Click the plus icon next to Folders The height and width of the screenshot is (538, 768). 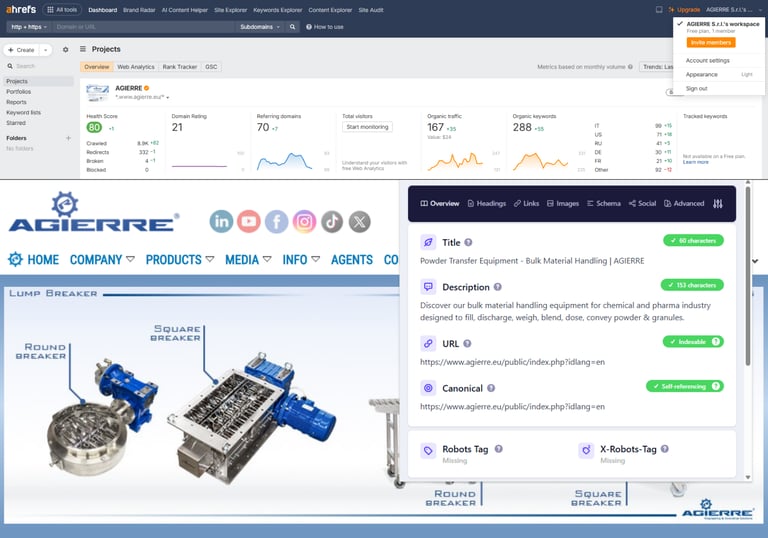click(x=68, y=138)
